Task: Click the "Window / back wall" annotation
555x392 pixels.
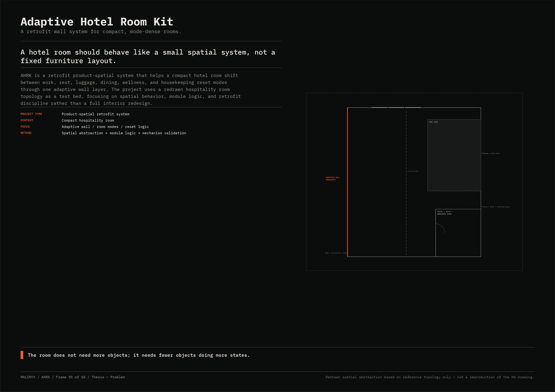Action: pyautogui.click(x=491, y=153)
